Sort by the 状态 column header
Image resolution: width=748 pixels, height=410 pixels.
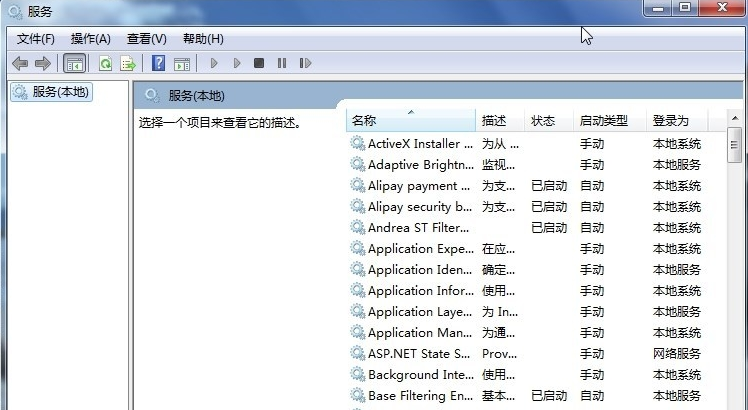click(549, 120)
